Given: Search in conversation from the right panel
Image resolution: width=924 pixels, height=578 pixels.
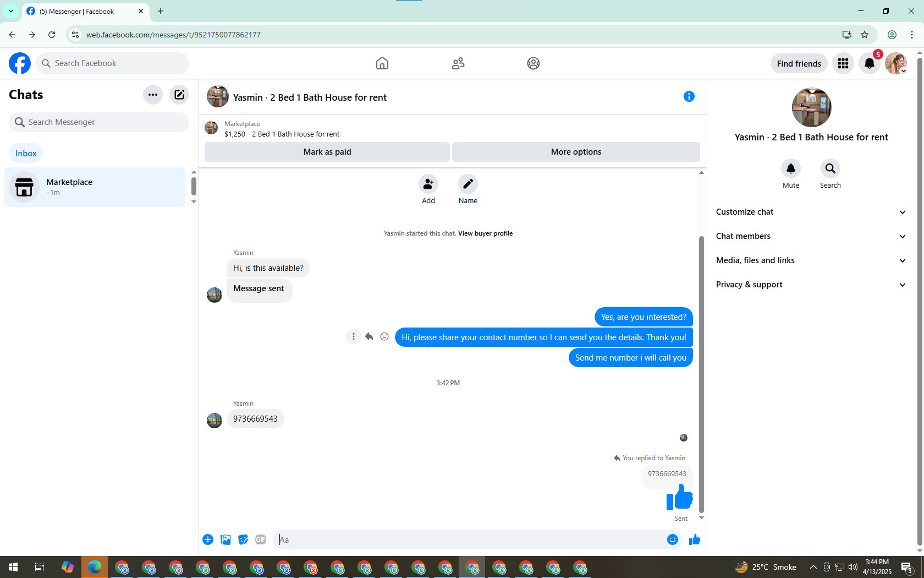Looking at the screenshot, I should point(831,168).
